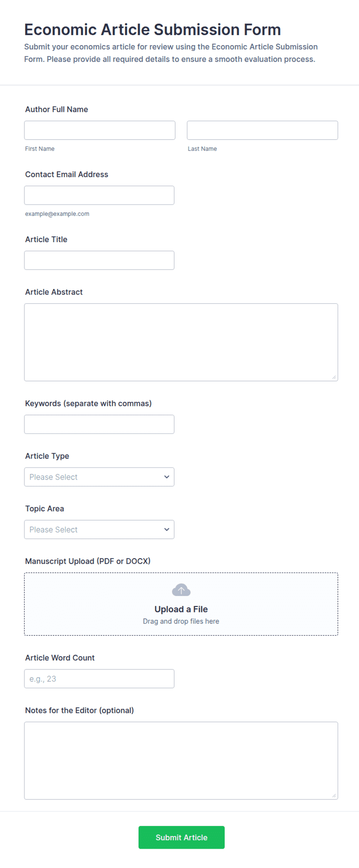Viewport: 359px width, 868px height.
Task: Click the Drag and drop files here area
Action: coord(181,621)
